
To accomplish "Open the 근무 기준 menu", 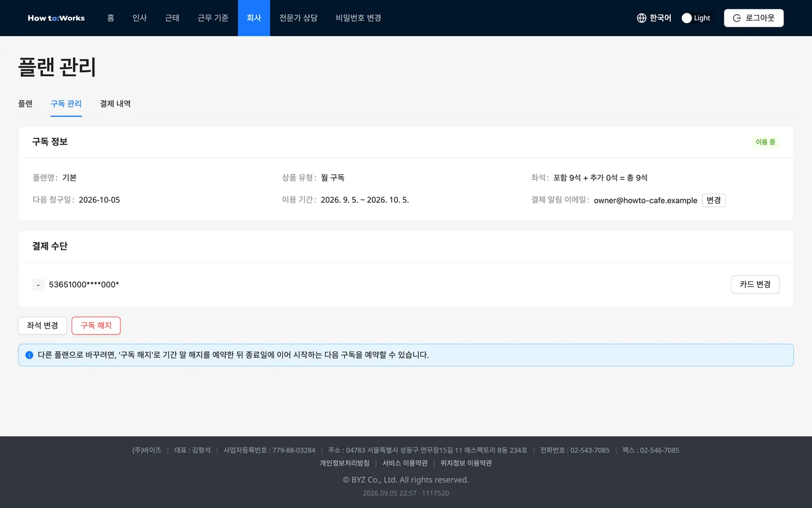I will (x=213, y=18).
